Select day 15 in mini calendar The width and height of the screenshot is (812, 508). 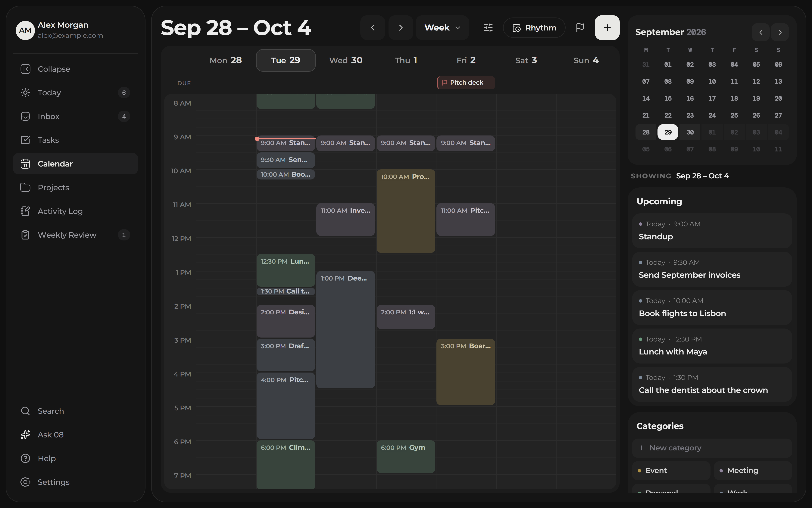(668, 98)
